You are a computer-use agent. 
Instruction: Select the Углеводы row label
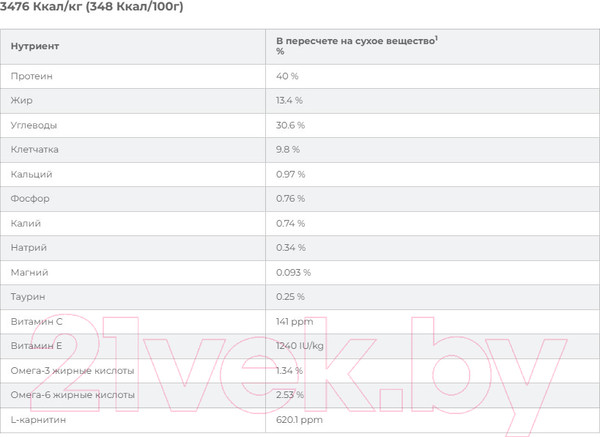[x=34, y=125]
